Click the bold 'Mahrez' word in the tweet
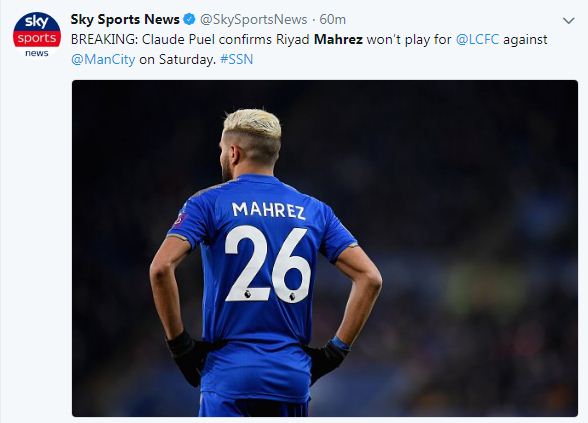 coord(338,39)
